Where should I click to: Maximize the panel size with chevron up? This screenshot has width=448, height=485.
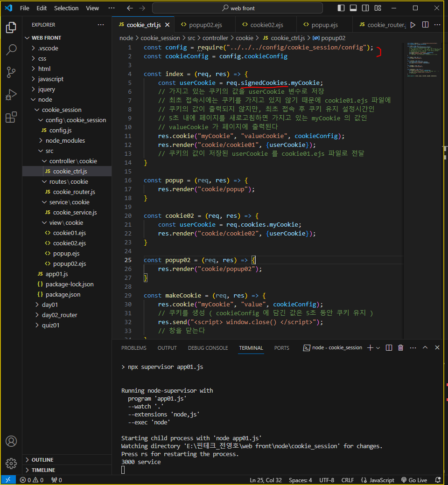click(425, 348)
